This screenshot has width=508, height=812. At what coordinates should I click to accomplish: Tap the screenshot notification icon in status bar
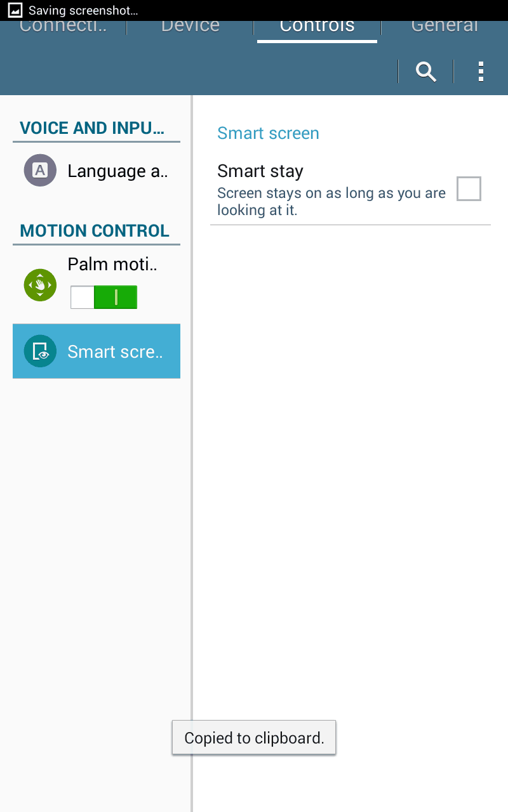15,10
